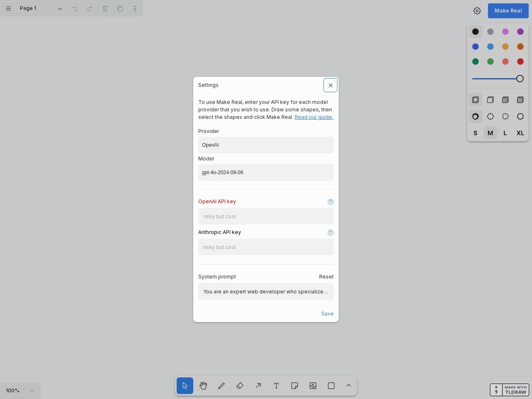Reset the system prompt

[326, 277]
